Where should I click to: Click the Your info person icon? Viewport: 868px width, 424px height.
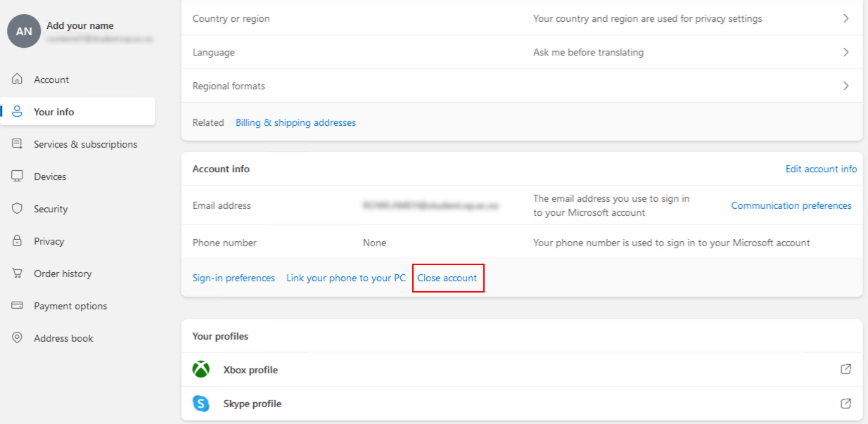(18, 112)
